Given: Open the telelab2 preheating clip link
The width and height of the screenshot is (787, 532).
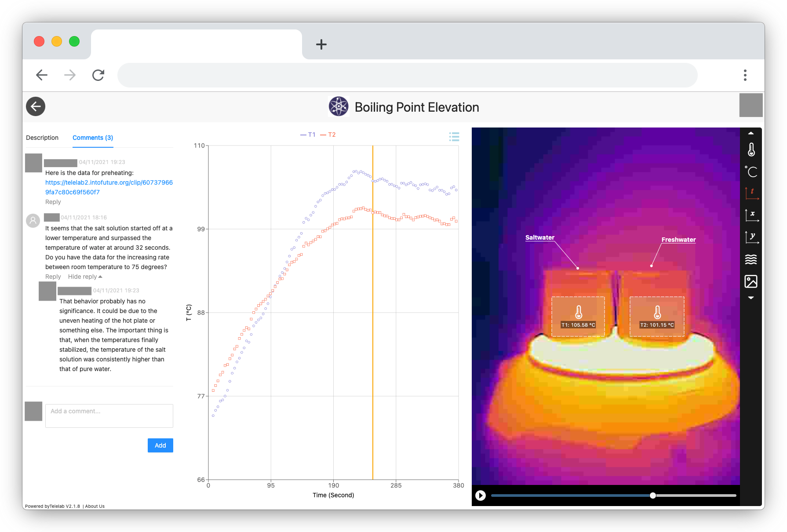Looking at the screenshot, I should point(109,187).
